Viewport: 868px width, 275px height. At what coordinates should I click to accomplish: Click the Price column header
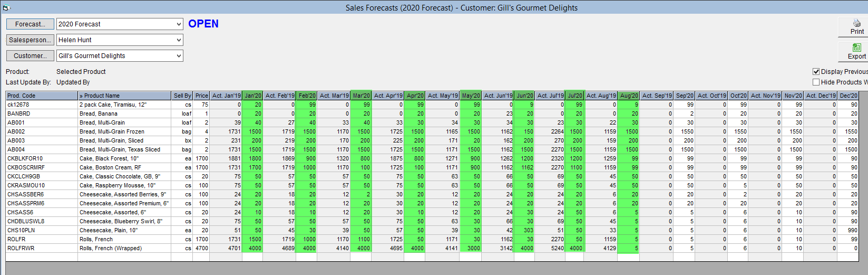point(201,96)
